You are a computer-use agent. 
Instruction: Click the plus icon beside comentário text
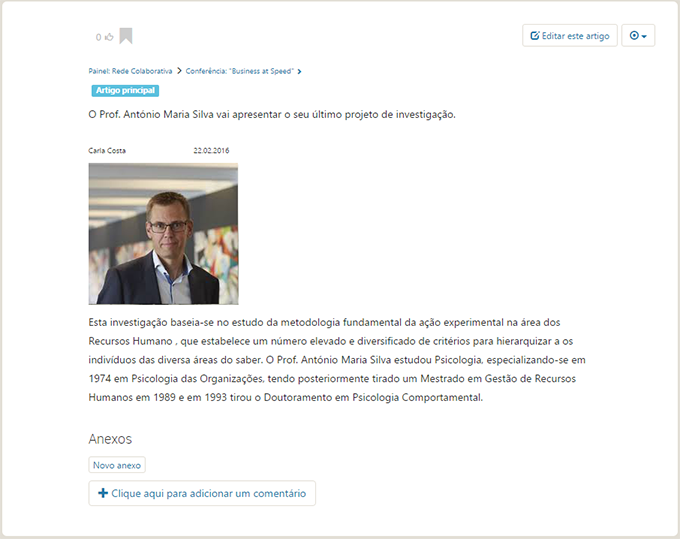(103, 493)
